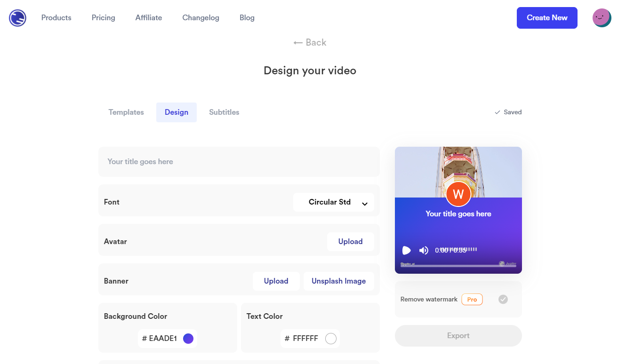Edit the EAADE1 background hex field

coord(163,339)
